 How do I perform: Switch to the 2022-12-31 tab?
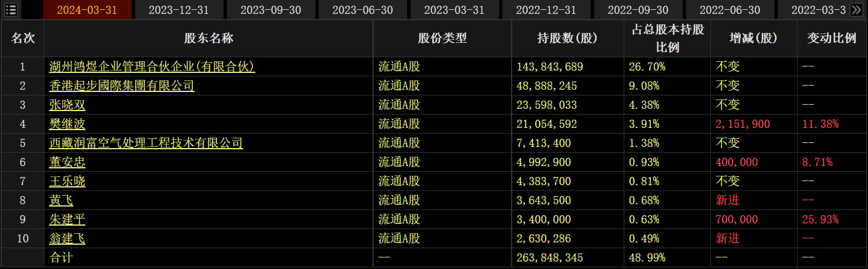(546, 10)
